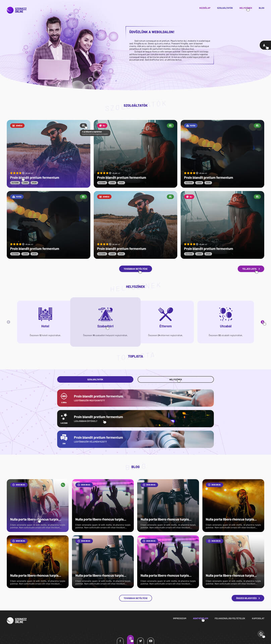Open the user profile icon button
Screen dimensions: 271x644
pyautogui.click(x=265, y=45)
